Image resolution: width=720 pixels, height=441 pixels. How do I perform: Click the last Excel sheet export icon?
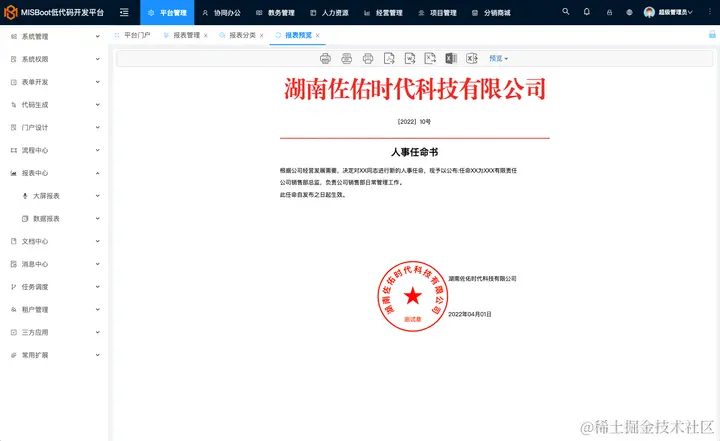click(x=472, y=58)
